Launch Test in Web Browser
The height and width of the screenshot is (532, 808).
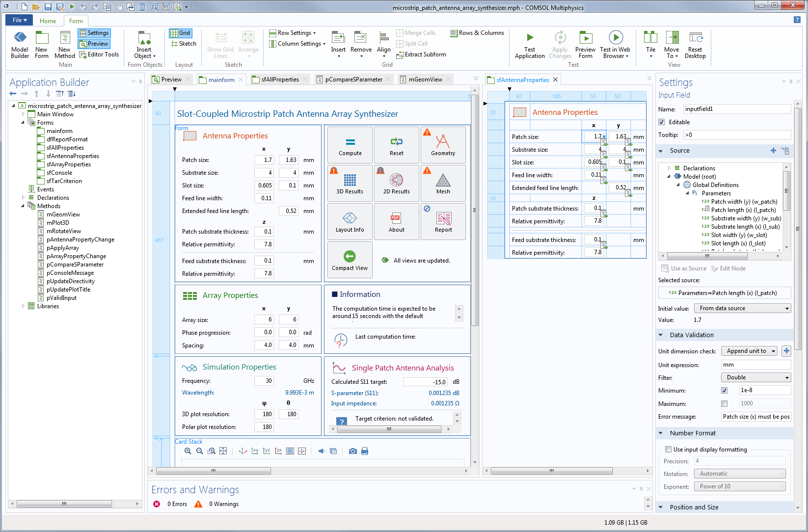tap(615, 45)
